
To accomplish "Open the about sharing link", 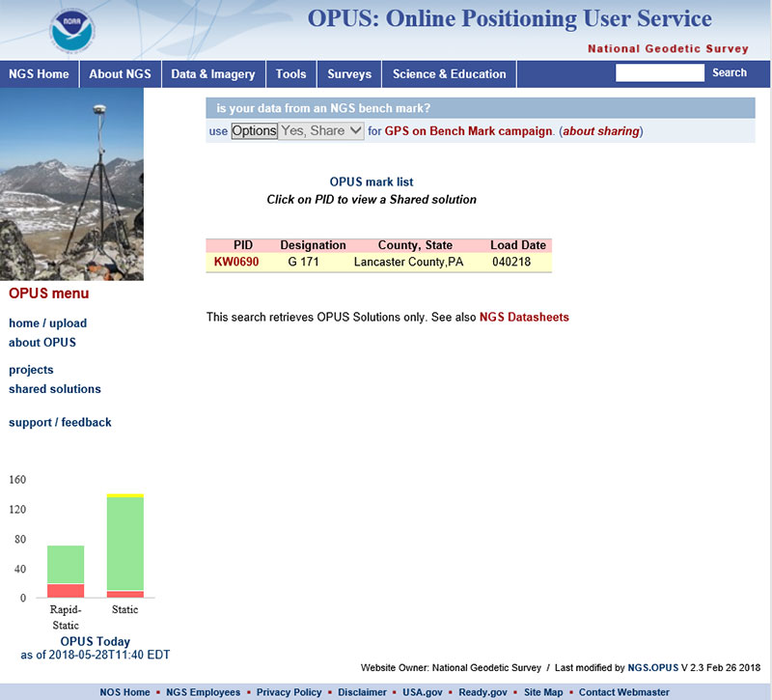I will tap(600, 131).
